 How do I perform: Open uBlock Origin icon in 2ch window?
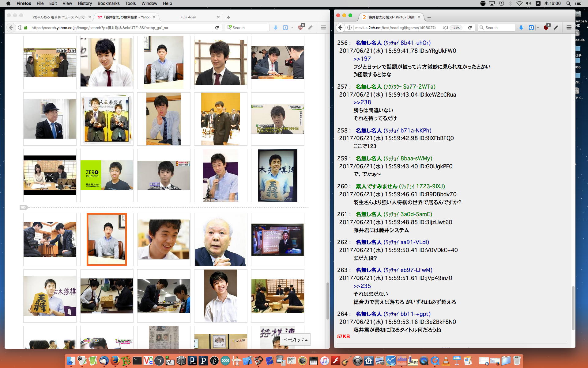pos(546,28)
